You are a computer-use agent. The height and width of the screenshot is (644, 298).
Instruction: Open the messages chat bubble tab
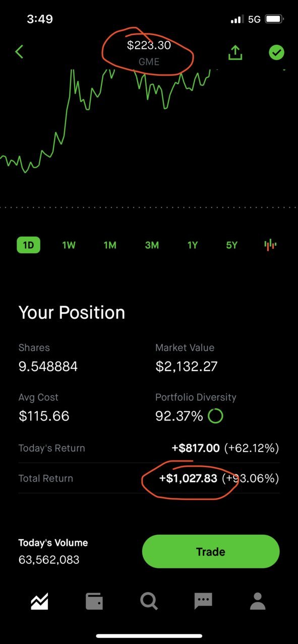[x=203, y=601]
